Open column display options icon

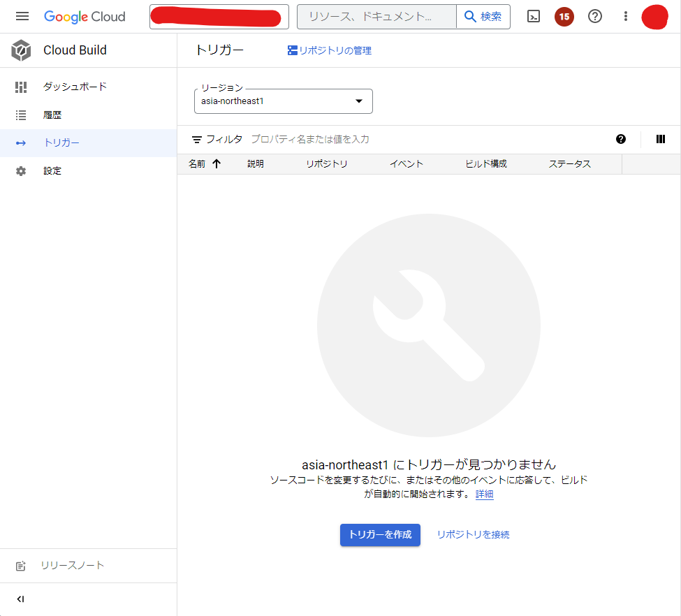pos(660,139)
